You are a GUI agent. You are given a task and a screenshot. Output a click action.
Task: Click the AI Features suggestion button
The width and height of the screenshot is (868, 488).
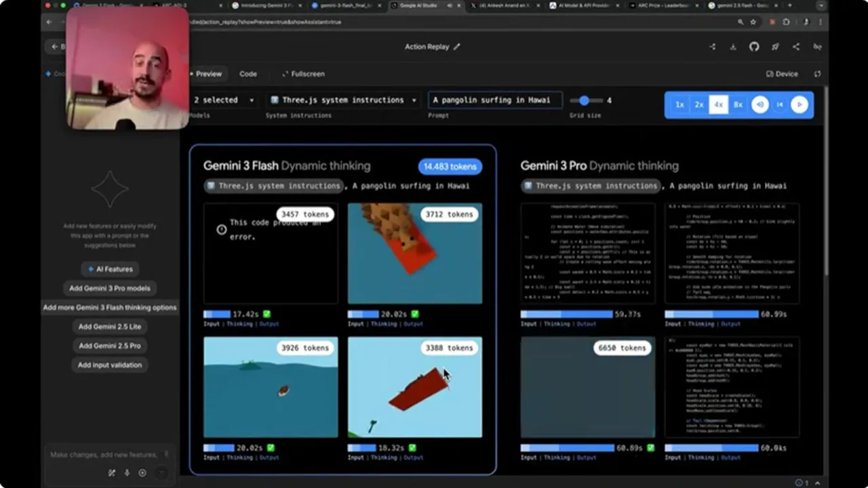tap(110, 269)
